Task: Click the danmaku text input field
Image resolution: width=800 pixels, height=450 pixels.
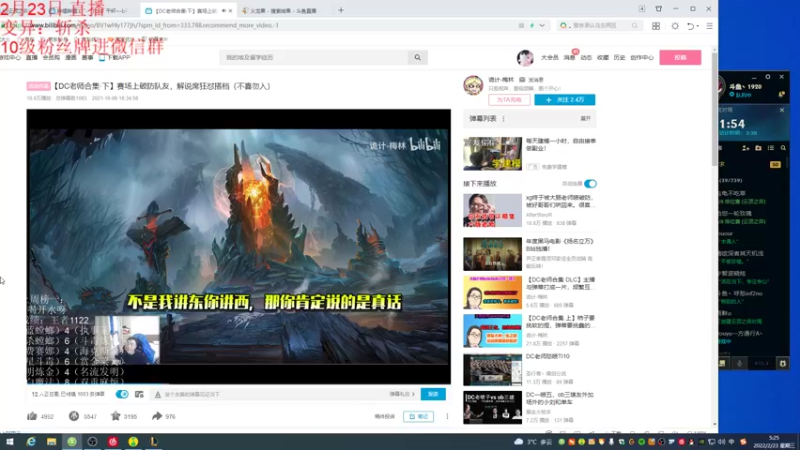Action: click(x=269, y=394)
